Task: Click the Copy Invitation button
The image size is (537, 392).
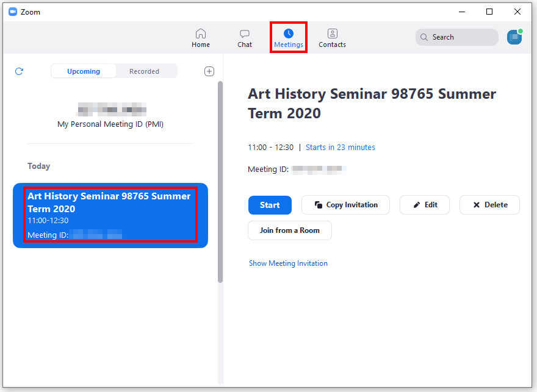Action: click(x=345, y=205)
